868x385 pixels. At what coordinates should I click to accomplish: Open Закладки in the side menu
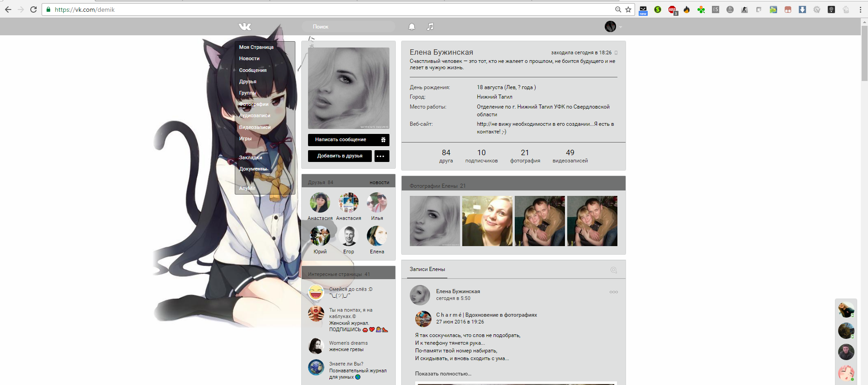pyautogui.click(x=251, y=157)
